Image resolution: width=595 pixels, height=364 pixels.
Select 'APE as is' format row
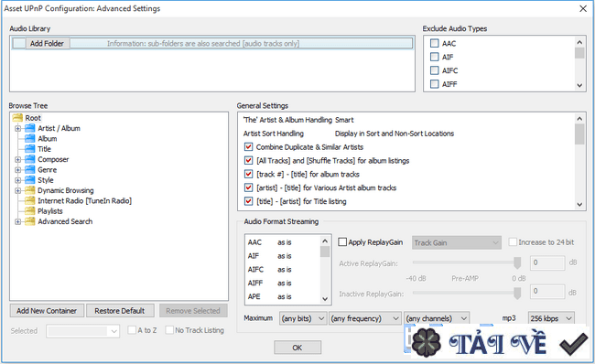283,296
